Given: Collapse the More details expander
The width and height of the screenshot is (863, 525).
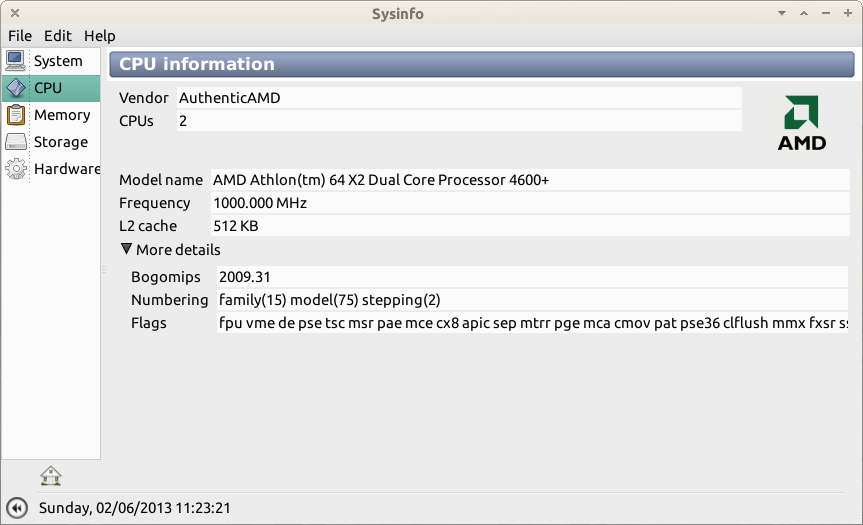Looking at the screenshot, I should [126, 250].
